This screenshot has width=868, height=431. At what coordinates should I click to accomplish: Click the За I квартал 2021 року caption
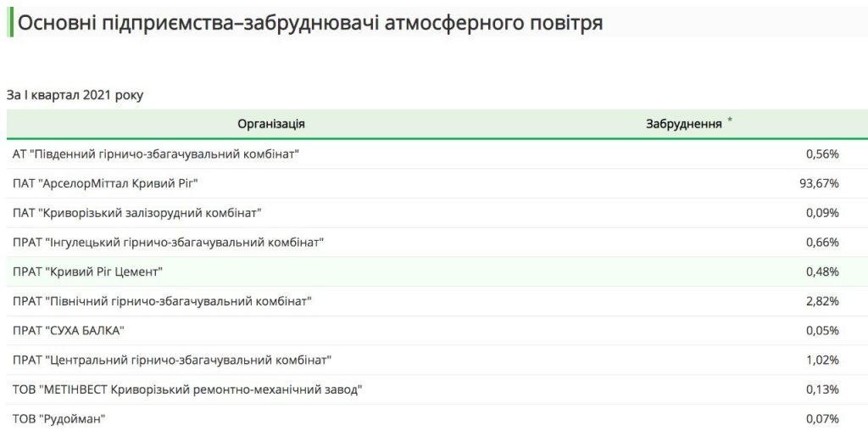click(75, 95)
